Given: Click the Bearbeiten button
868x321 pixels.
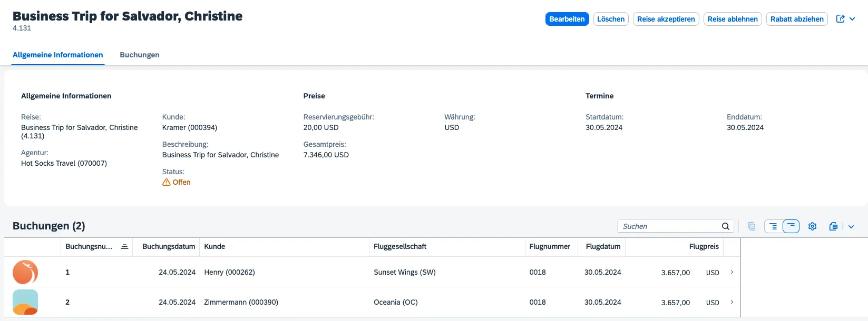Looking at the screenshot, I should pos(567,19).
